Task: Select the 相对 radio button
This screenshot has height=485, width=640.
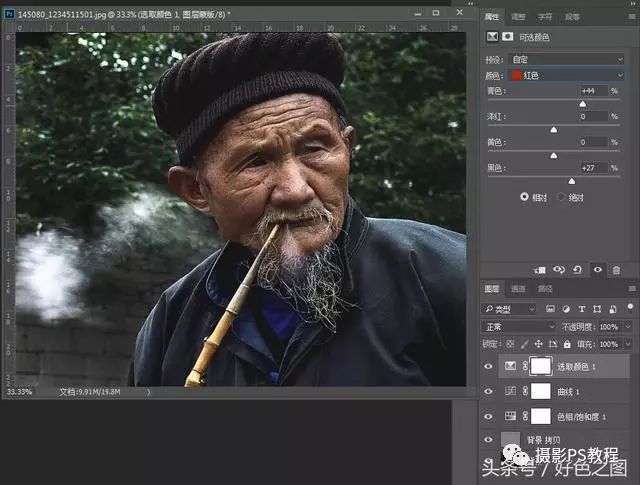Action: point(524,197)
